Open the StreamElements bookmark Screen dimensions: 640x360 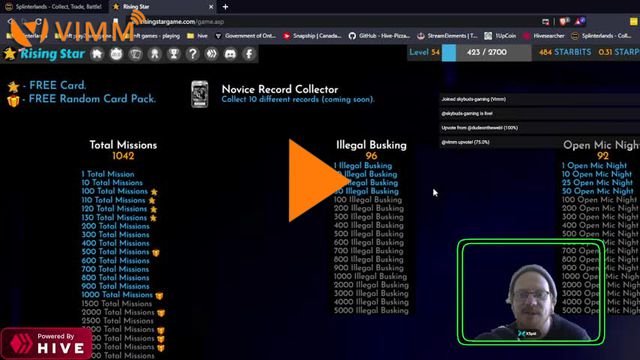[x=447, y=36]
